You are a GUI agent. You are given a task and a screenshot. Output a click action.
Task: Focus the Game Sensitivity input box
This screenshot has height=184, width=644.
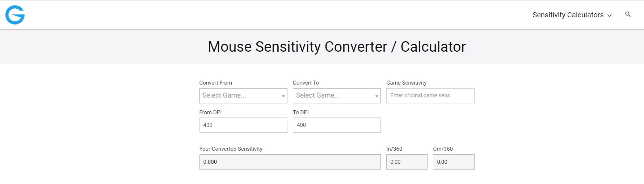pyautogui.click(x=430, y=96)
